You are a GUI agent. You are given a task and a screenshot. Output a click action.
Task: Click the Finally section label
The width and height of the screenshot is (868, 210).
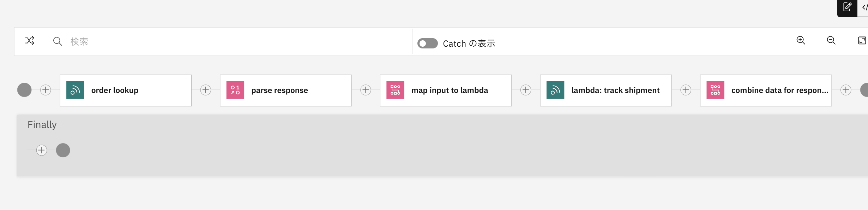(x=42, y=125)
